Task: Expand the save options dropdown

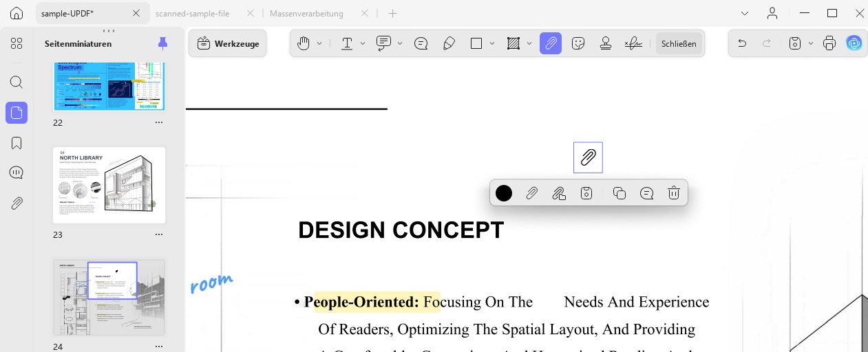Action: 811,43
